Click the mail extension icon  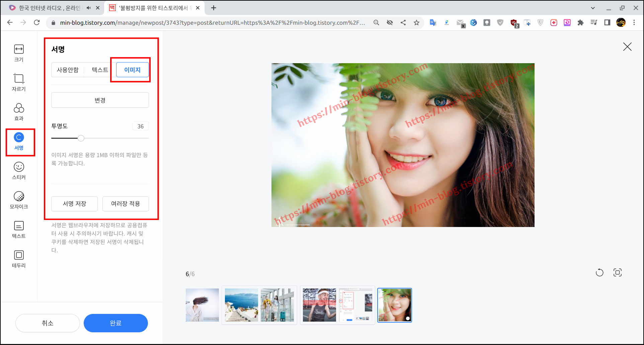[461, 23]
